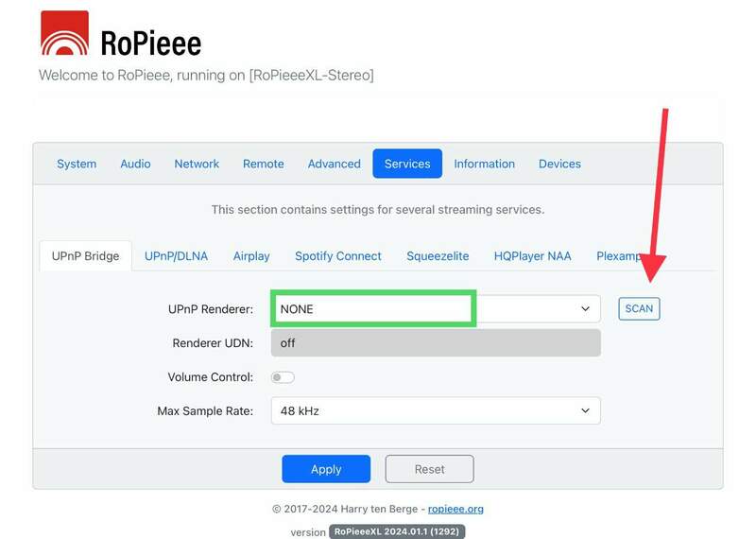This screenshot has width=756, height=539.
Task: Open the Airplay service tab
Action: point(251,255)
